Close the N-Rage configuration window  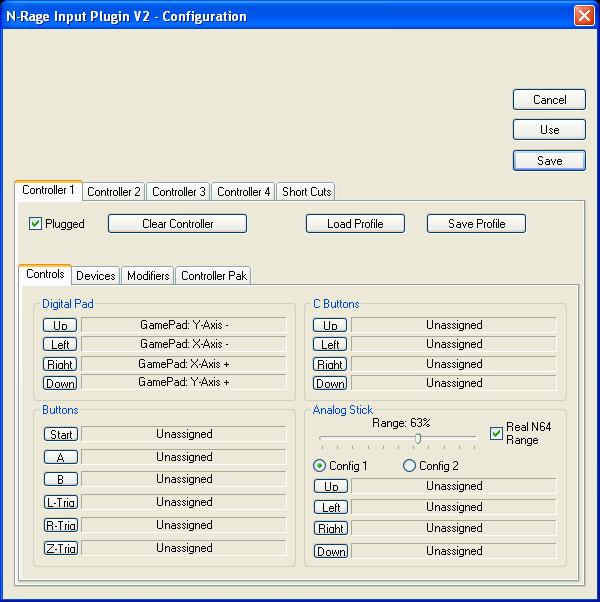tap(584, 16)
